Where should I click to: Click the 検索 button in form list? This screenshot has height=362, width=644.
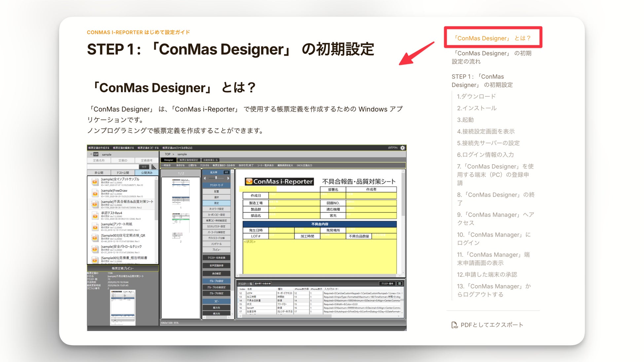coord(144,167)
